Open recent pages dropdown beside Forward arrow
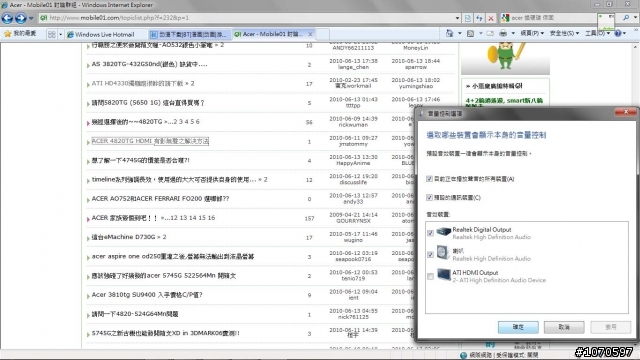The width and height of the screenshot is (640, 360). point(31,18)
